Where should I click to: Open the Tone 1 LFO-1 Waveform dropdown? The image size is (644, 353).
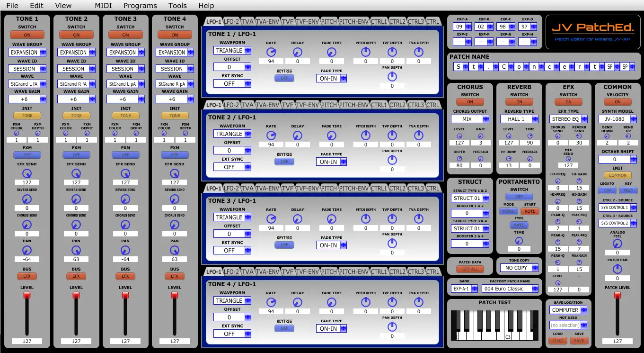tap(232, 50)
